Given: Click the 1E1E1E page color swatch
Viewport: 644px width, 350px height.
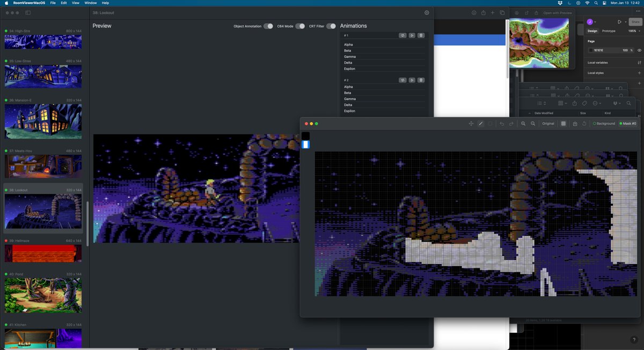Looking at the screenshot, I should coord(591,50).
